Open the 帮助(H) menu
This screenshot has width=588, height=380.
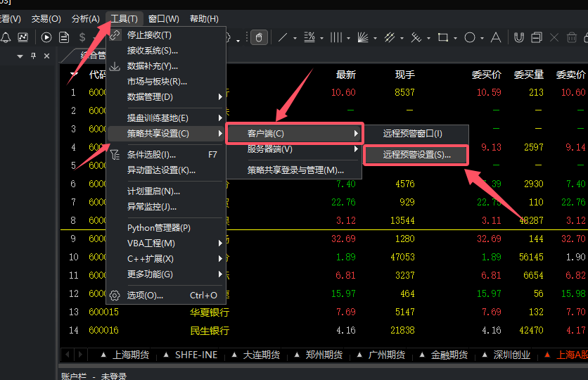click(x=204, y=18)
